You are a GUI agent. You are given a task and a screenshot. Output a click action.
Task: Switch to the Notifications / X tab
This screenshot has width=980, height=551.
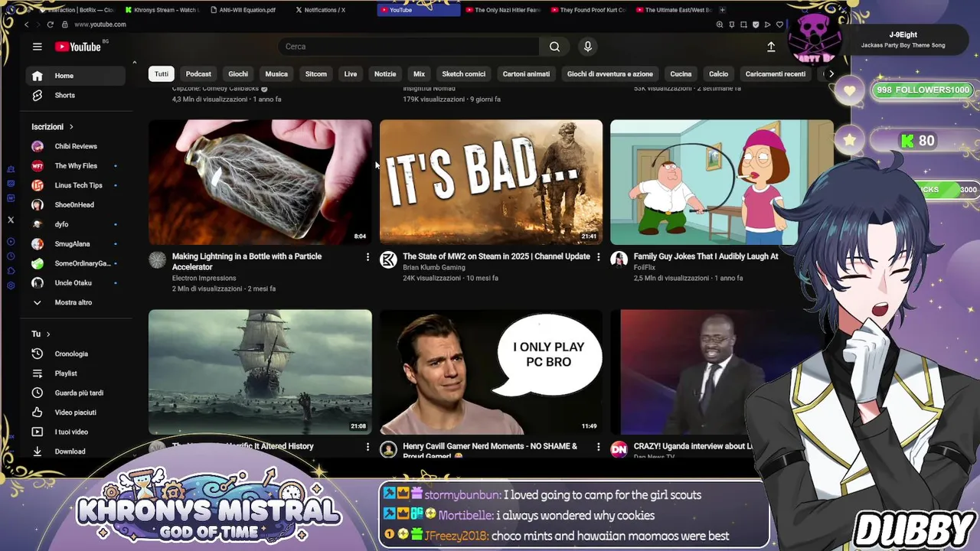325,10
